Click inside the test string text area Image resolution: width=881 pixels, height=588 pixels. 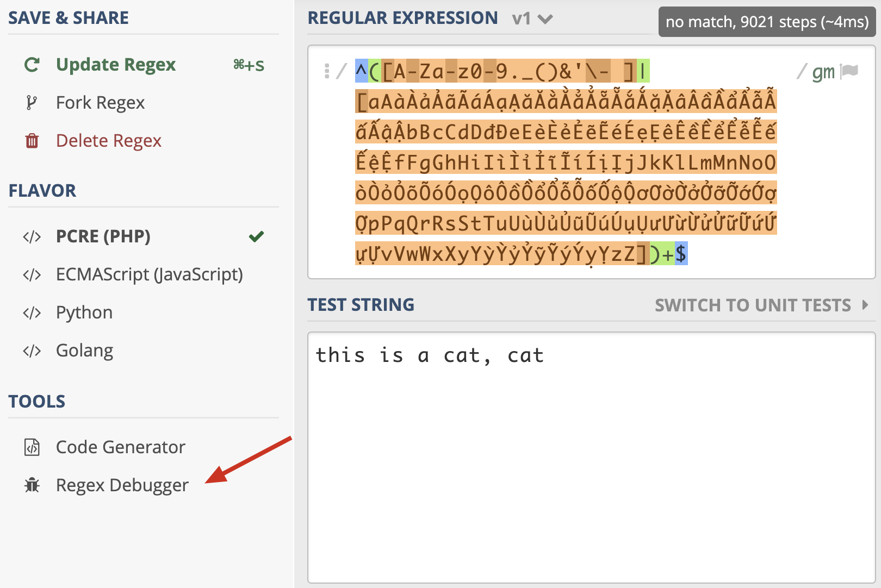[591, 458]
